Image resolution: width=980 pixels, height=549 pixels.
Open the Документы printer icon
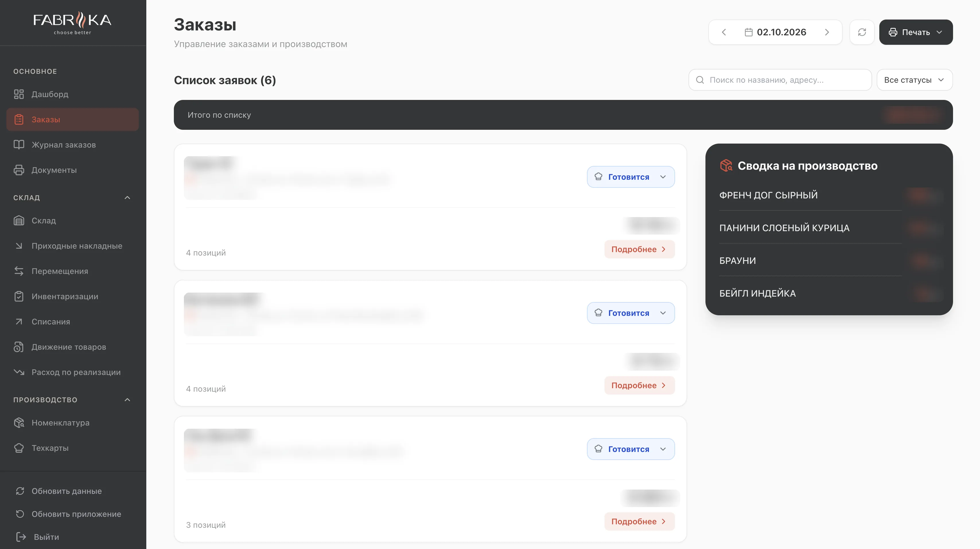pos(19,170)
